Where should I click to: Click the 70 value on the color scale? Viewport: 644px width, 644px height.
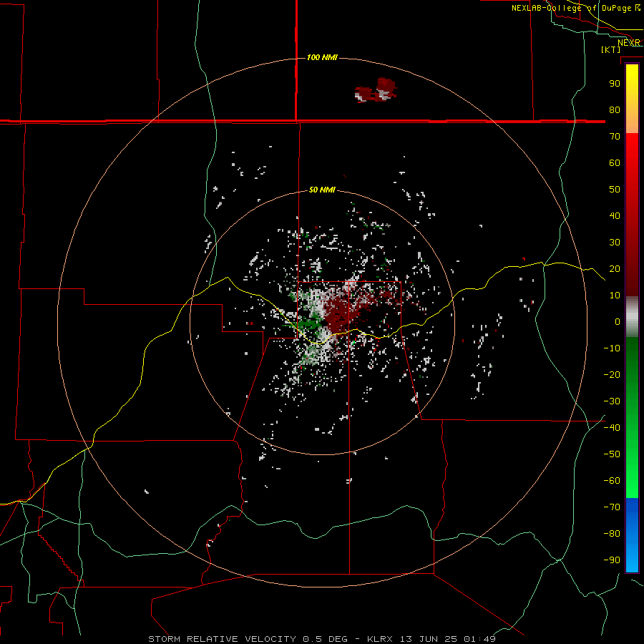click(615, 137)
